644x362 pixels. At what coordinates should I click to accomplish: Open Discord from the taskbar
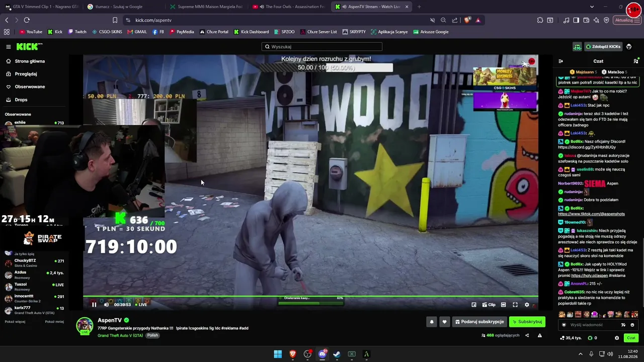click(323, 354)
